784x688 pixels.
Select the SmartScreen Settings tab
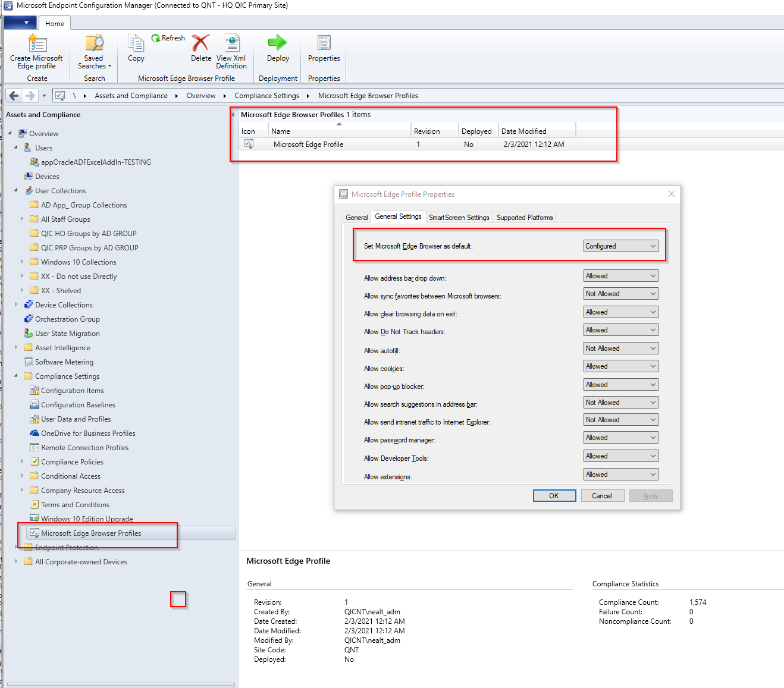click(x=459, y=217)
